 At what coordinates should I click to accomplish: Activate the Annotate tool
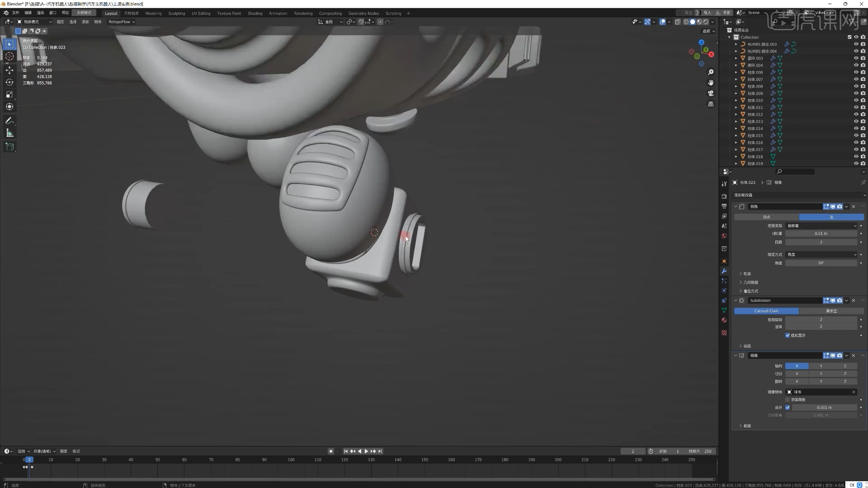9,120
